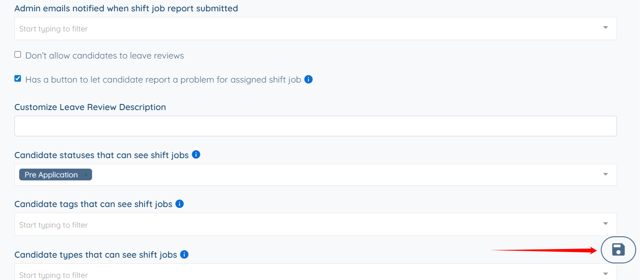Focus the Customize Leave Review Description field

(315, 126)
